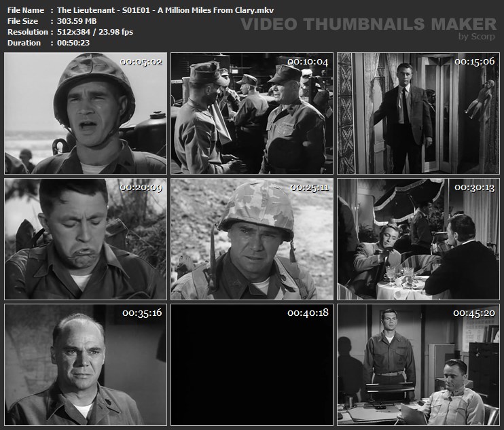Select the thumbnail stamped 00:45:20
Image resolution: width=504 pixels, height=430 pixels.
pos(418,365)
